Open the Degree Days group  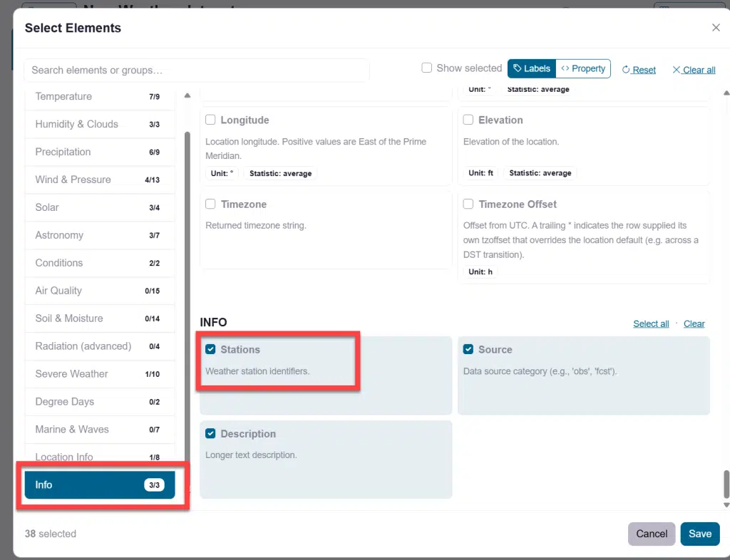[x=100, y=402]
